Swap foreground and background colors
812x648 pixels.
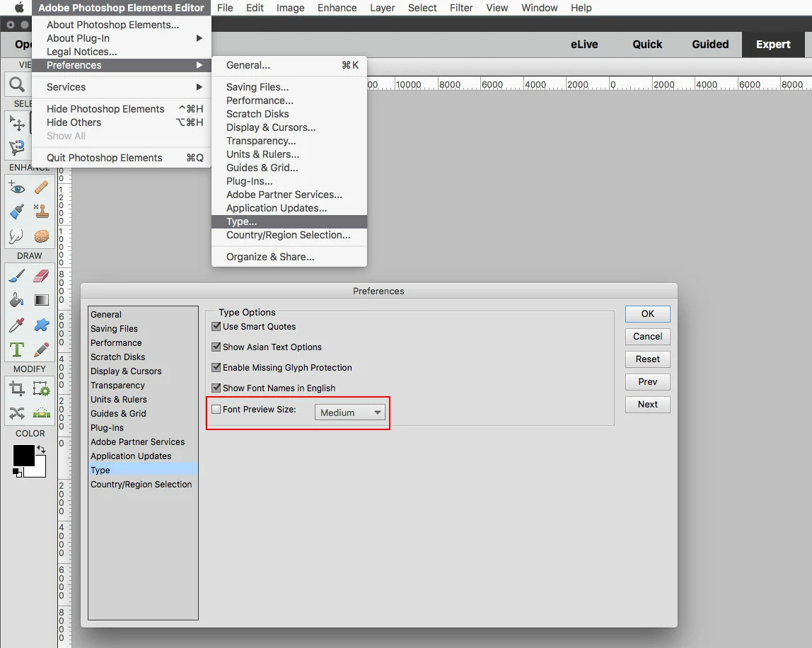(42, 450)
